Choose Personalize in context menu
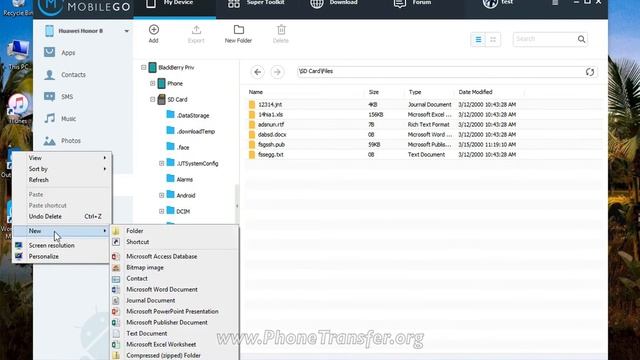The width and height of the screenshot is (640, 360). [x=62, y=257]
